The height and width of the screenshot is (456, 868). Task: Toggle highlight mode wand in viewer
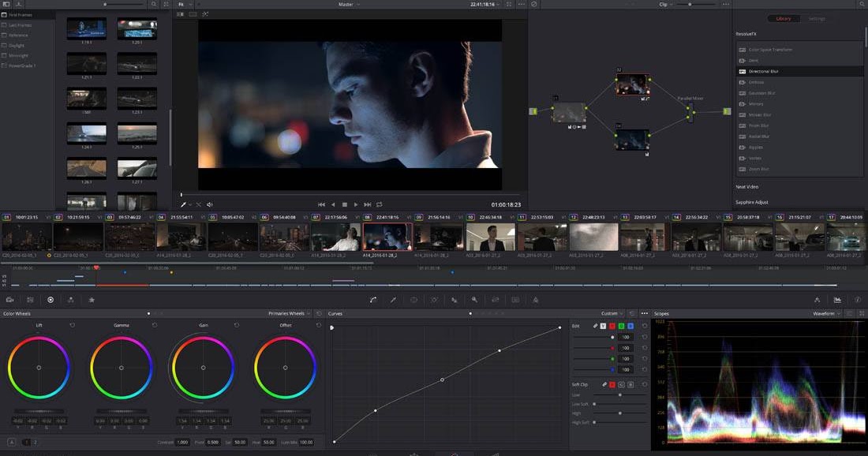[205, 14]
